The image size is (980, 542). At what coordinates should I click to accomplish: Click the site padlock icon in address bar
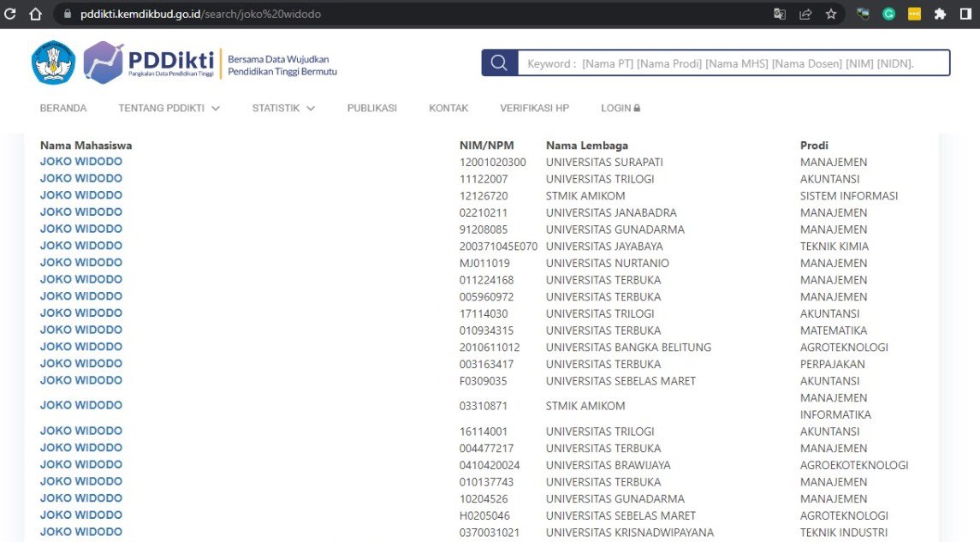click(68, 14)
